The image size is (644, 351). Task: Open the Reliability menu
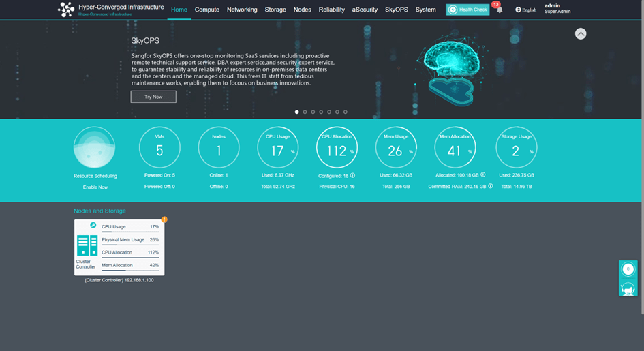click(331, 10)
